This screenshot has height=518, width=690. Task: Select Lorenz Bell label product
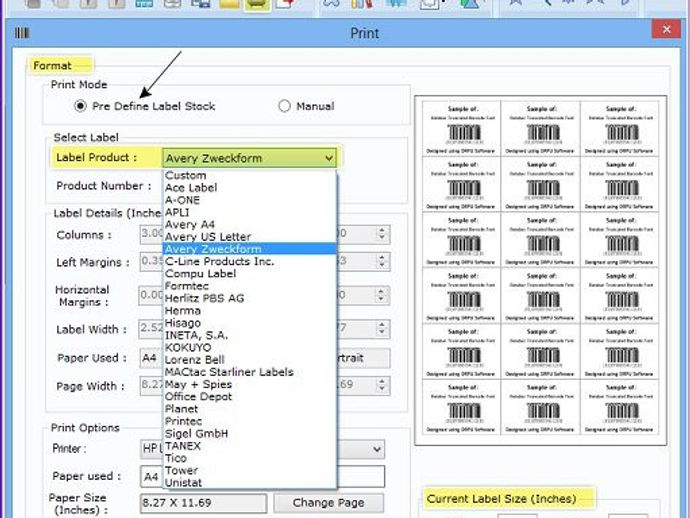[250, 360]
